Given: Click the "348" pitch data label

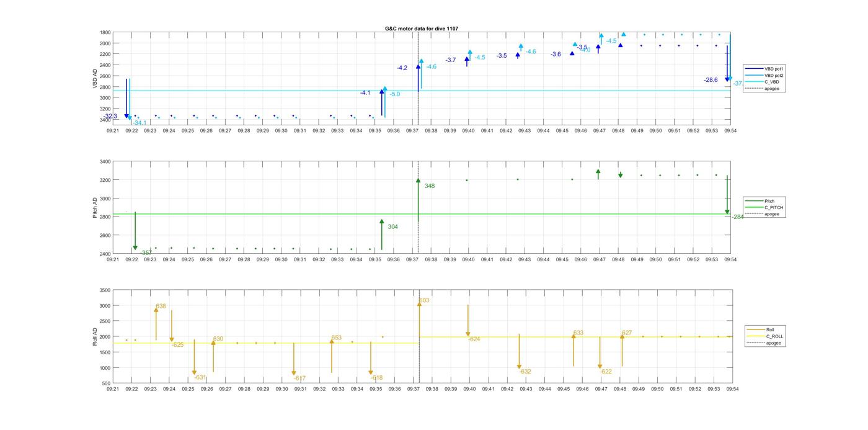Looking at the screenshot, I should [x=430, y=186].
